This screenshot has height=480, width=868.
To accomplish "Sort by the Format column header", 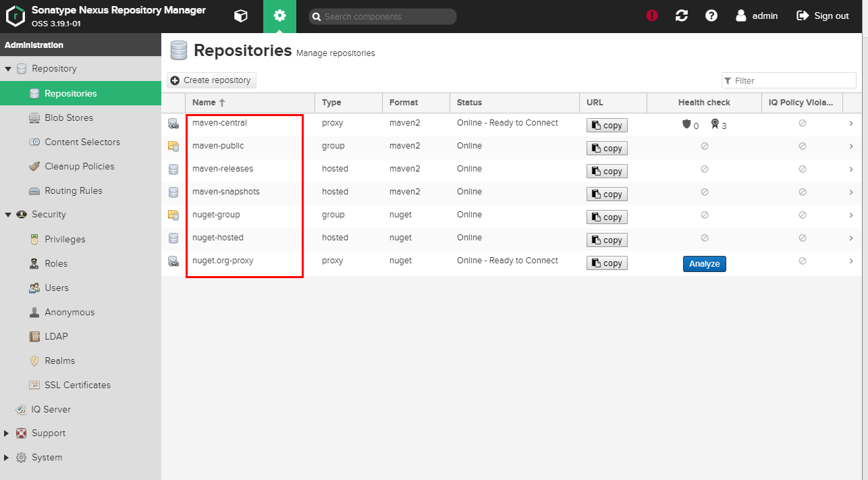I will (x=416, y=103).
